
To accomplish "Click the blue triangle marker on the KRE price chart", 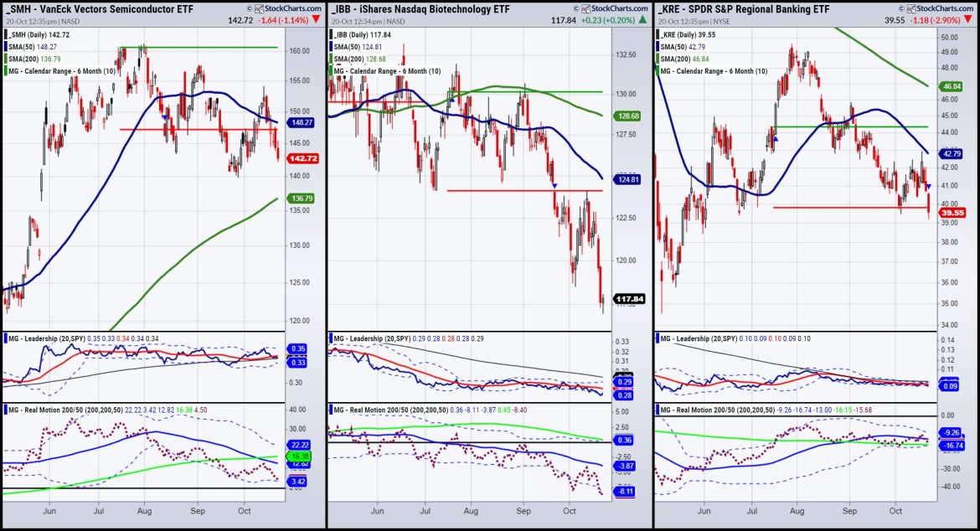I will coord(929,186).
